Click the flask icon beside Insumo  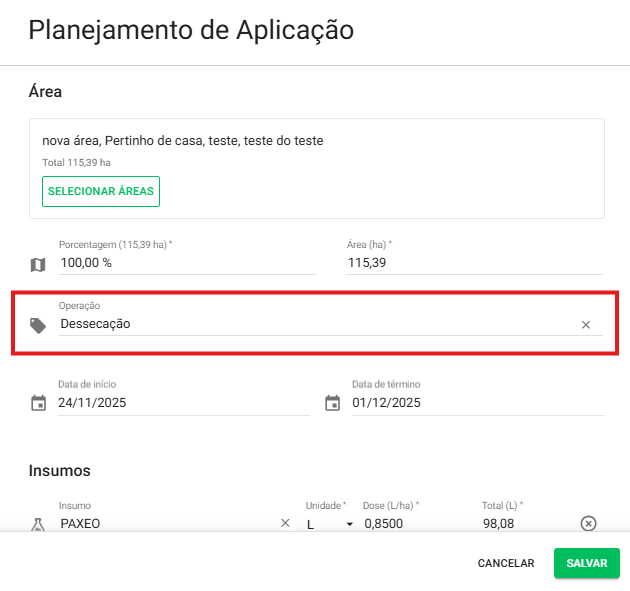38,524
